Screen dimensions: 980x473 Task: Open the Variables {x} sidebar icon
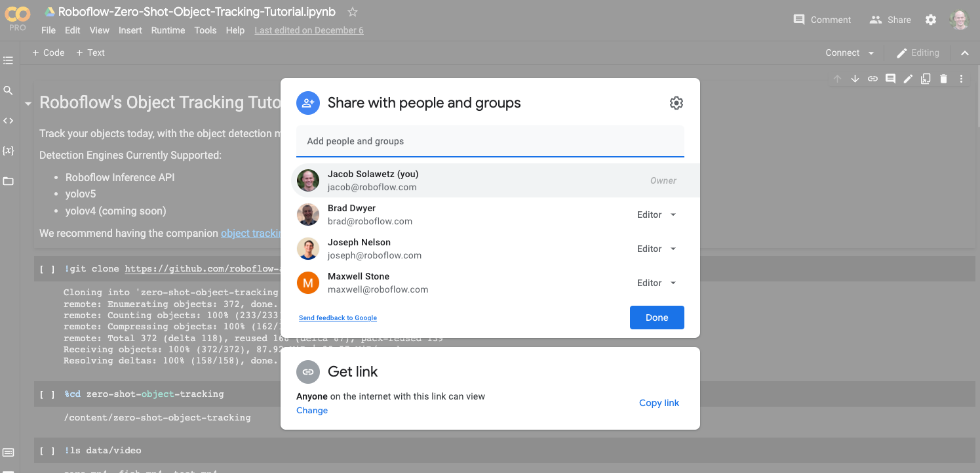[8, 151]
